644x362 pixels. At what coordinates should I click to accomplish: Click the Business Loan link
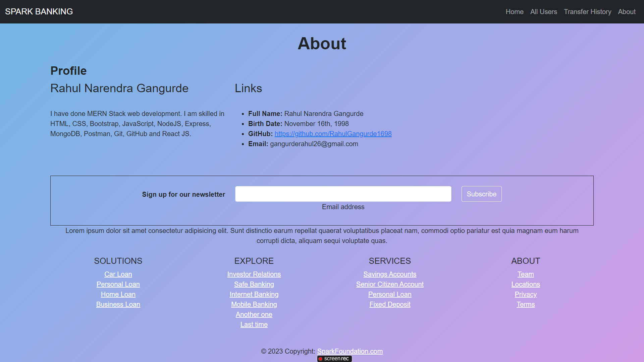118,304
